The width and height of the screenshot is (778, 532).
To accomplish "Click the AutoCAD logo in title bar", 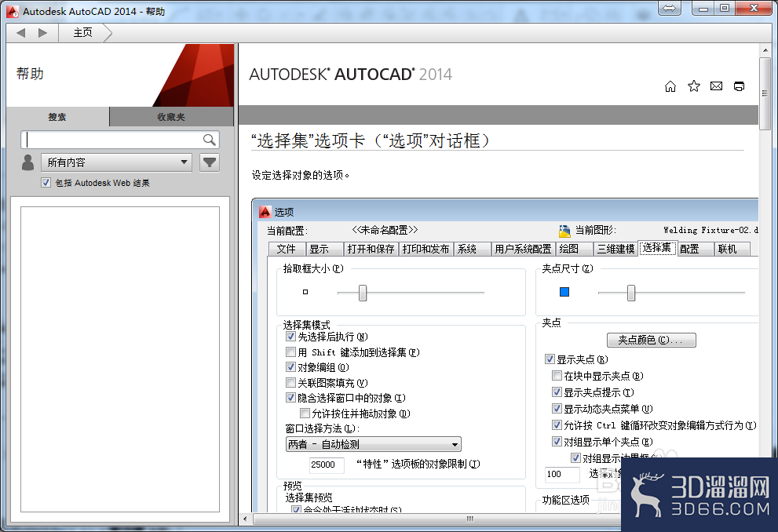I will click(13, 11).
